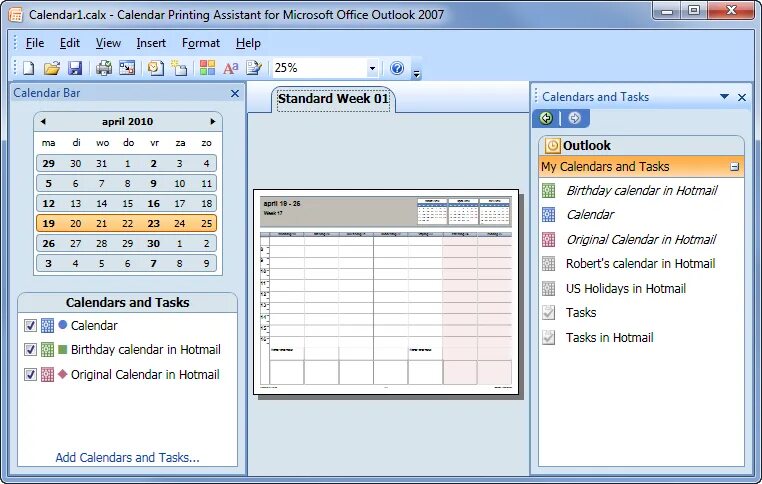
Task: Open the 25% zoom dropdown arrow
Action: point(372,69)
